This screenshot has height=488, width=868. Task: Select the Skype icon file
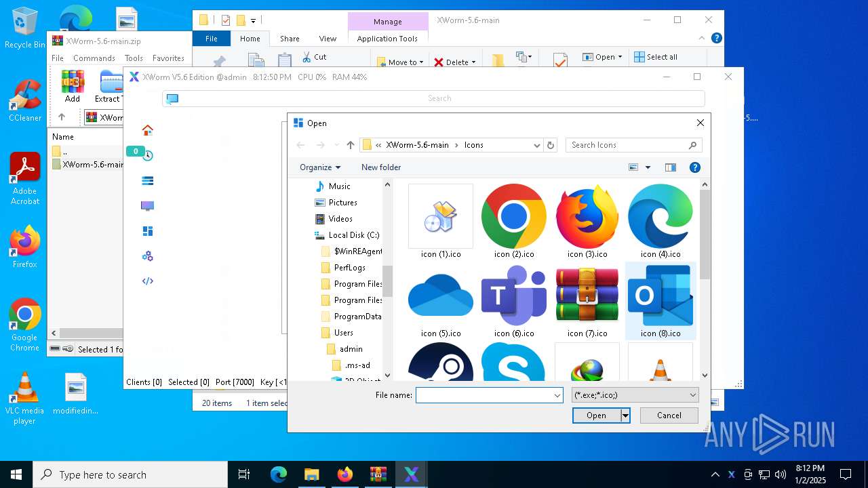click(x=514, y=361)
